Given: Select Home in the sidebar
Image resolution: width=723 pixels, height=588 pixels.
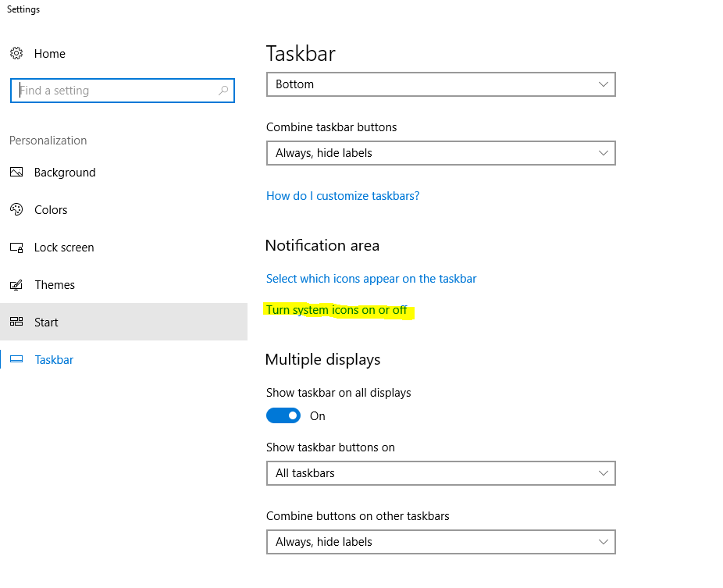Looking at the screenshot, I should 49,53.
